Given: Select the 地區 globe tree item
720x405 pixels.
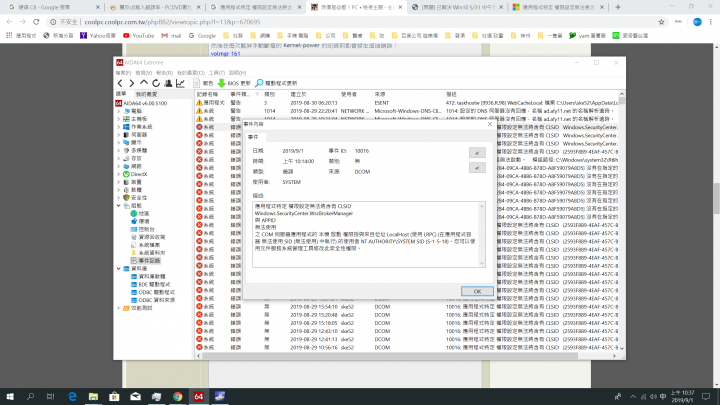Looking at the screenshot, I should pyautogui.click(x=140, y=214).
